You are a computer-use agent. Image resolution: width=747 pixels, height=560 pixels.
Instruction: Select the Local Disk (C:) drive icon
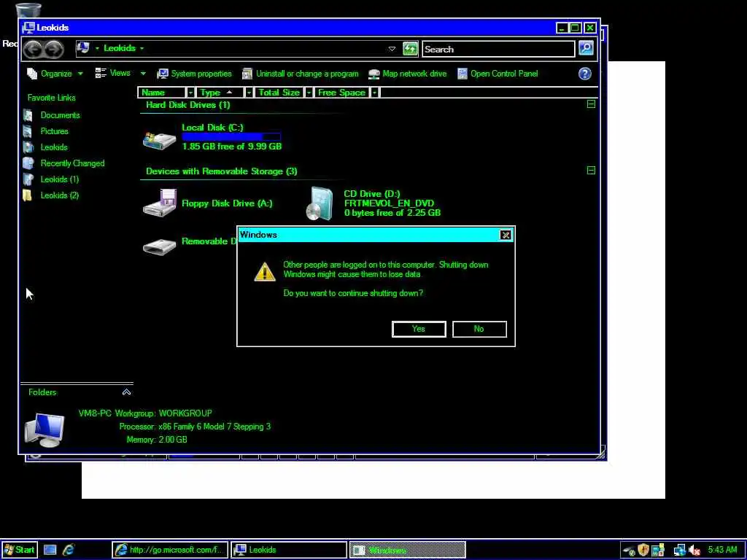[159, 140]
